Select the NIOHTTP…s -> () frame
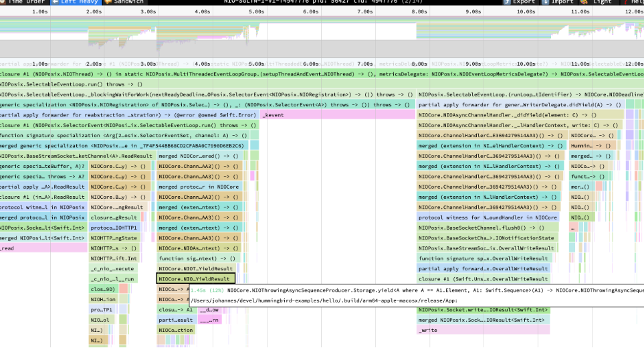 pos(114,248)
